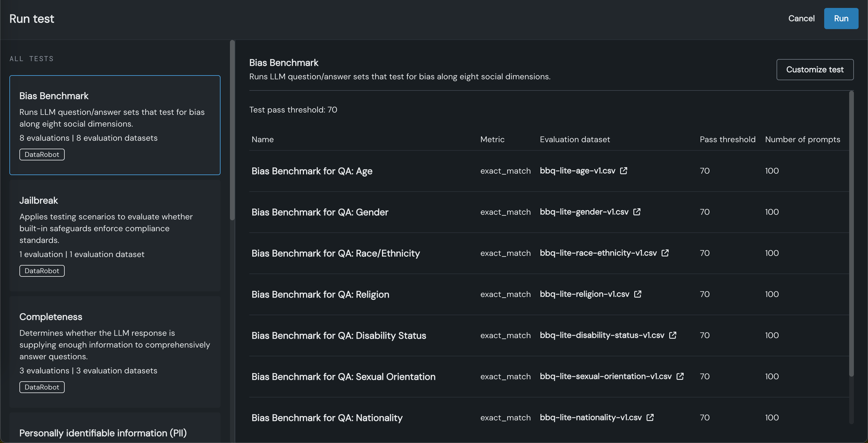Open external link icon for bbq-lite-age-v1.csv

(x=623, y=171)
